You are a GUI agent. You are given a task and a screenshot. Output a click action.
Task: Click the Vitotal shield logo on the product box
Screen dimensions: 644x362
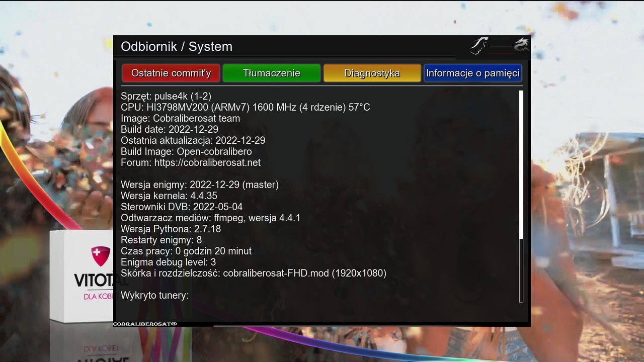click(x=101, y=255)
